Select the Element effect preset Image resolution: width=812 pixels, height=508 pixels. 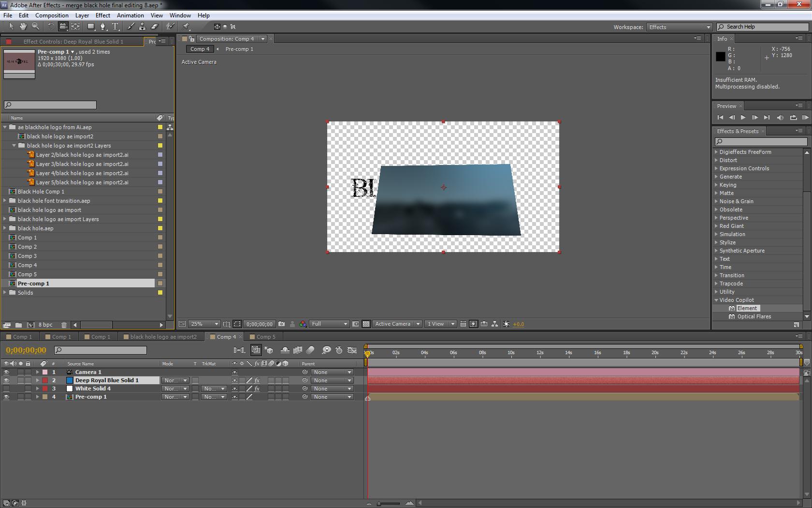tap(747, 308)
